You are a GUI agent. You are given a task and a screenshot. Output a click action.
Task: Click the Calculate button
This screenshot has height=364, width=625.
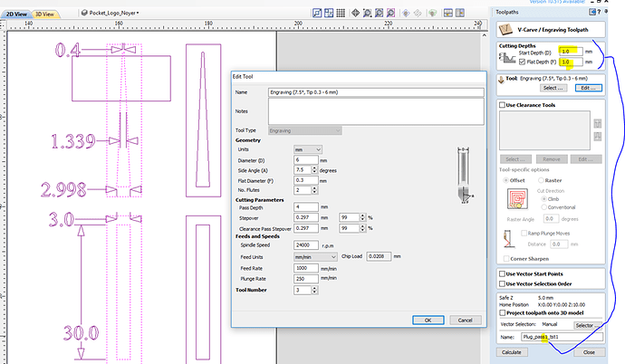(x=512, y=352)
